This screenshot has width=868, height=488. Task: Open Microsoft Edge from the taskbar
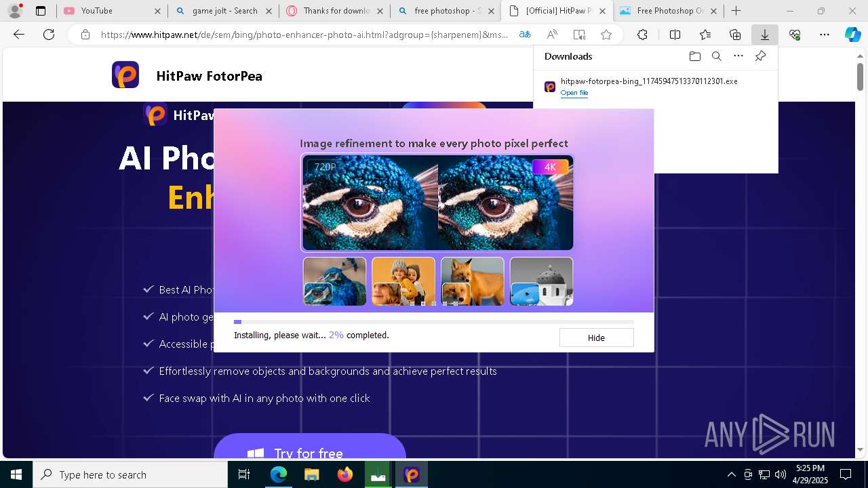pos(279,474)
